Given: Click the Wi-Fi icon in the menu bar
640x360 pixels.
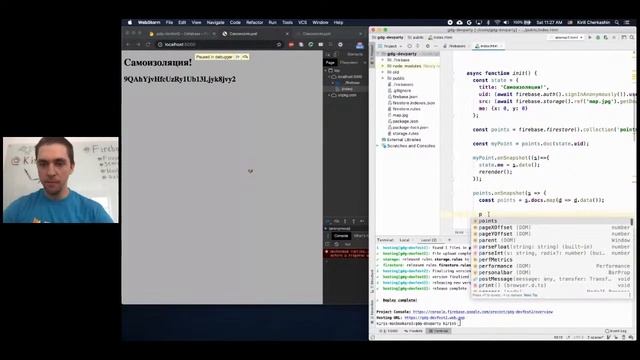Looking at the screenshot, I should coord(497,22).
